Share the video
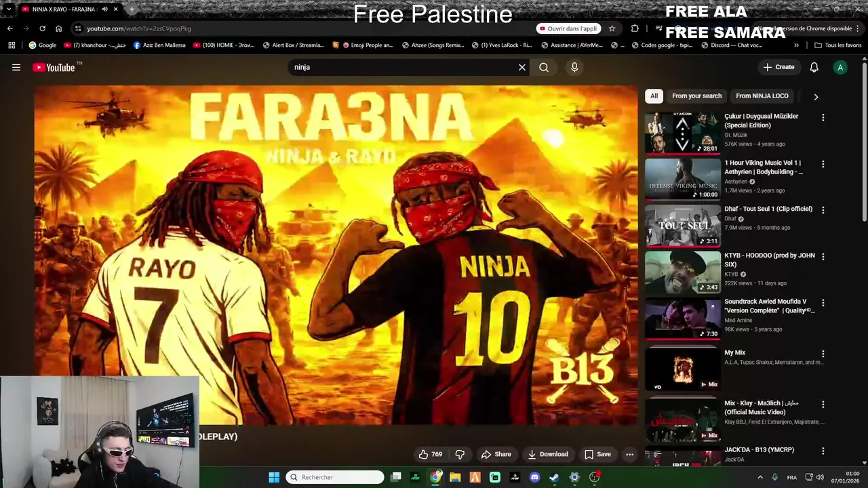The image size is (868, 488). pyautogui.click(x=496, y=454)
